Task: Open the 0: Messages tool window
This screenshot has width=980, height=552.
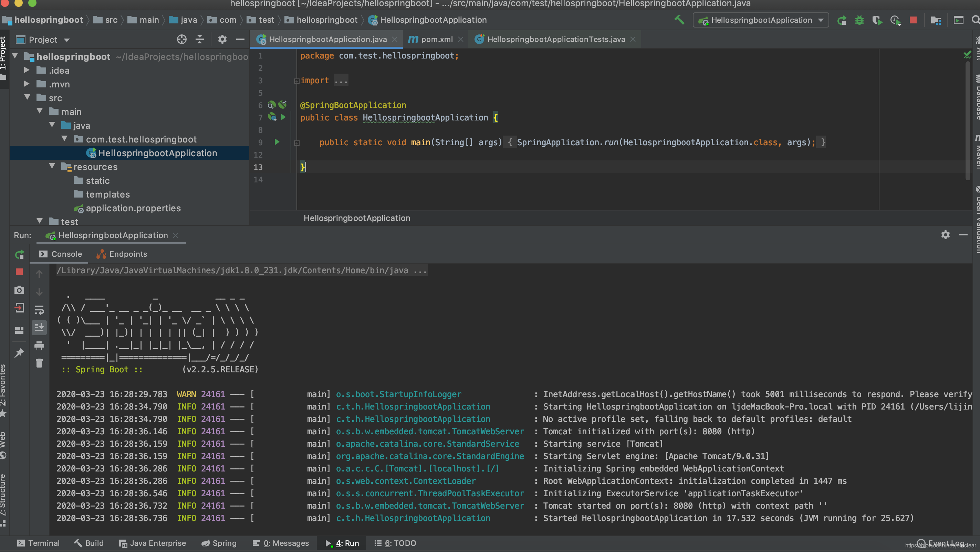Action: click(x=281, y=543)
